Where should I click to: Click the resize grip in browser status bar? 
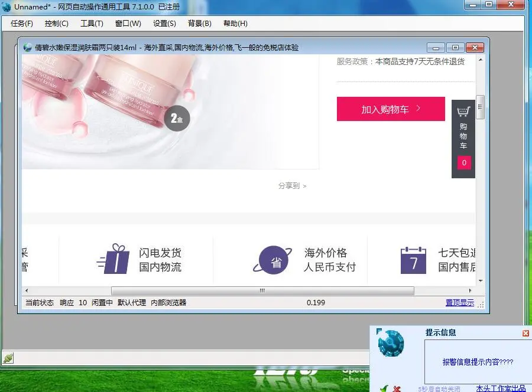(x=481, y=304)
